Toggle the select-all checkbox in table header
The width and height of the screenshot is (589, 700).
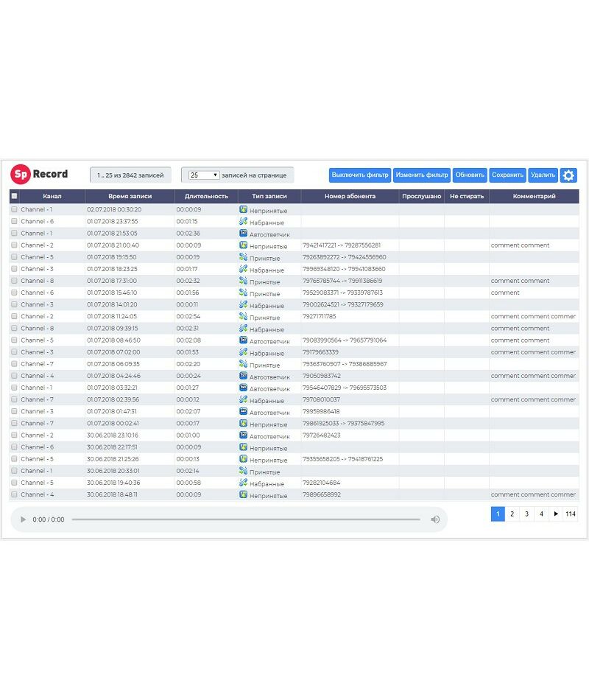(14, 197)
